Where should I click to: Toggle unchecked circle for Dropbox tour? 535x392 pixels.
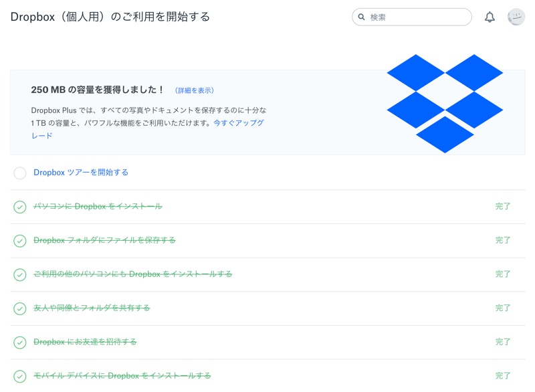(x=20, y=173)
